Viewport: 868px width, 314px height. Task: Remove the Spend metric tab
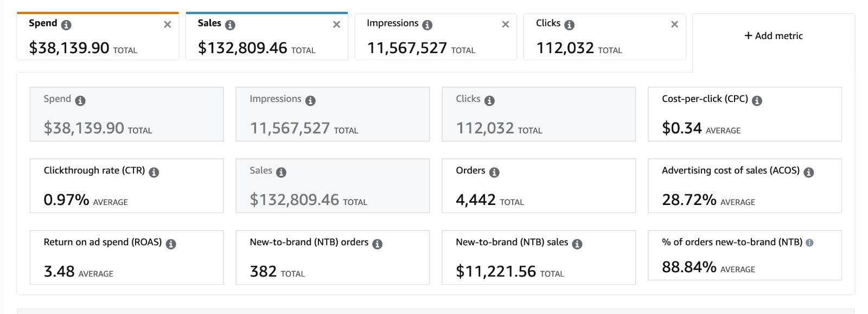point(168,24)
